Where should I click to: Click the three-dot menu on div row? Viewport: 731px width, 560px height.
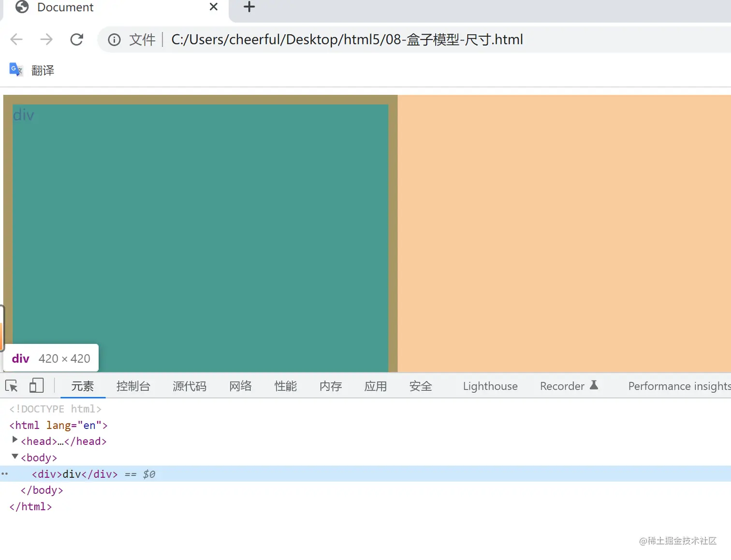click(x=4, y=474)
